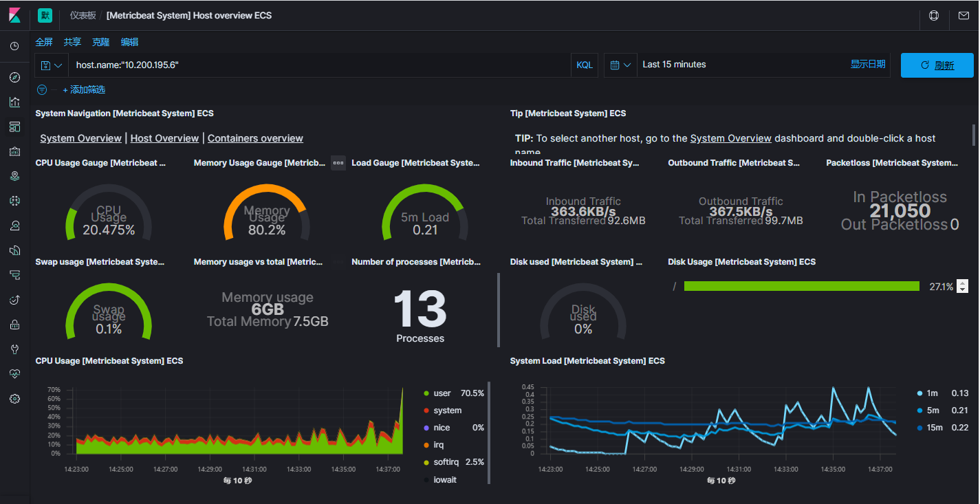Open SIEM lock icon in sidebar
The image size is (980, 504).
[x=14, y=325]
